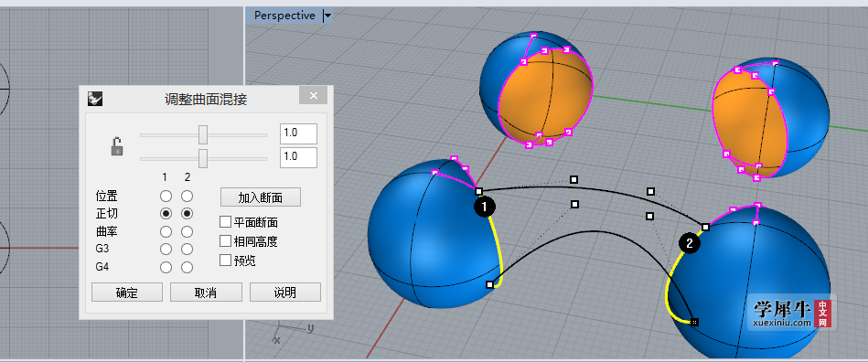Image resolution: width=868 pixels, height=362 pixels.
Task: Click the unlock padlock icon beside sliders
Action: (x=117, y=146)
